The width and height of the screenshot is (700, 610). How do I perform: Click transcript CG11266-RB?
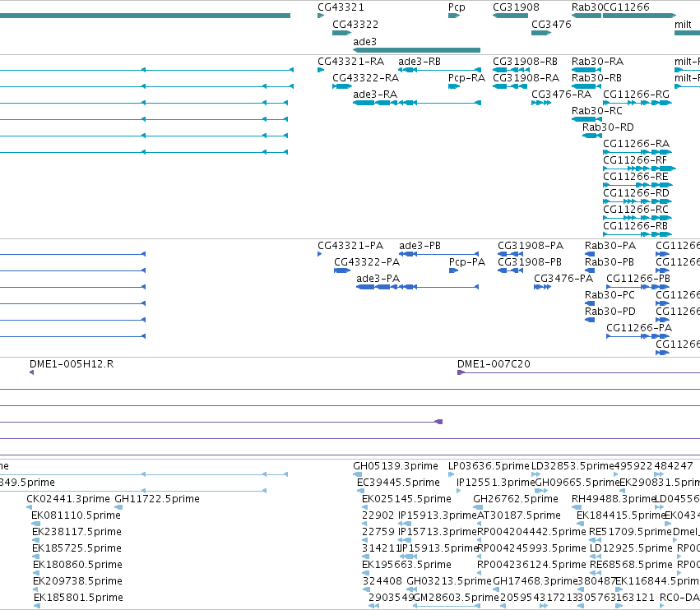click(x=637, y=234)
